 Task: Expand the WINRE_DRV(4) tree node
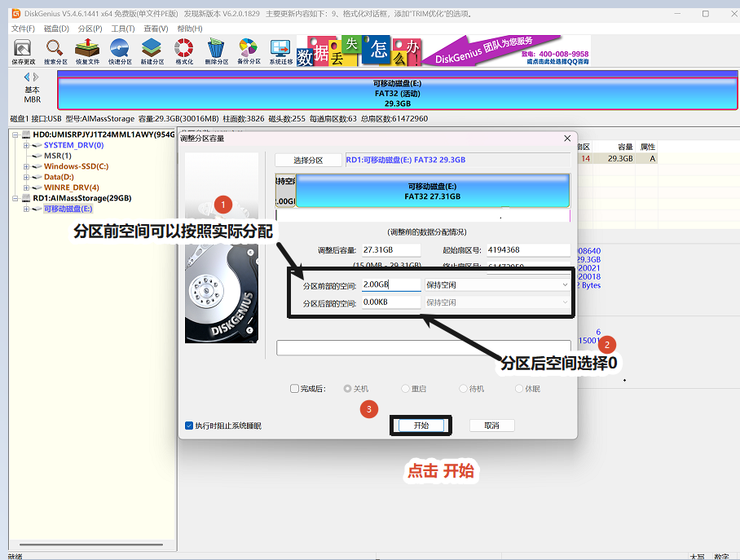pos(26,188)
